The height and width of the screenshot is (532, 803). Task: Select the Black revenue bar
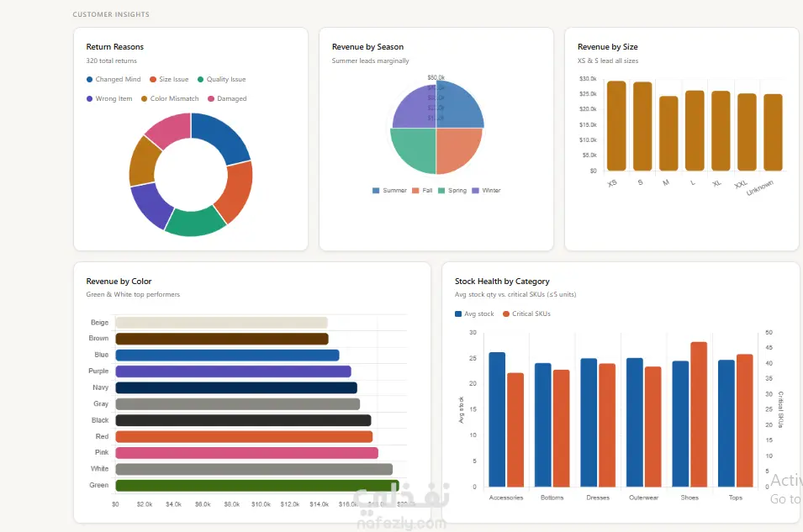pos(243,420)
